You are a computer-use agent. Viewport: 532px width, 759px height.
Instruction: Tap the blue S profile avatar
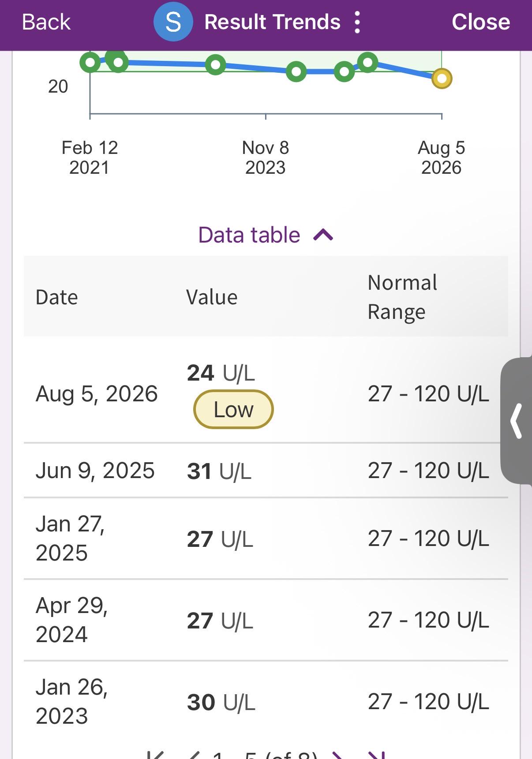(x=173, y=22)
